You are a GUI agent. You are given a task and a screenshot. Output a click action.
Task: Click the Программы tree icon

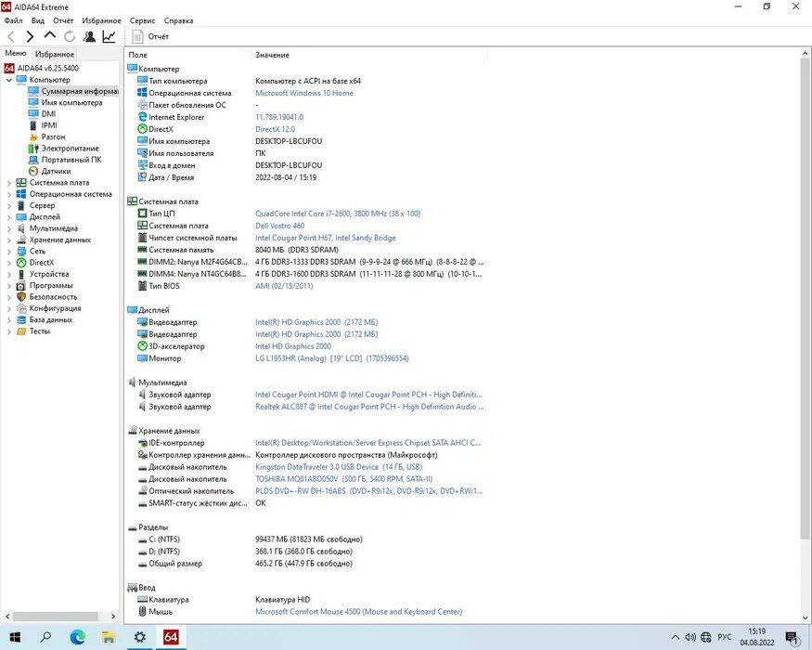pyautogui.click(x=21, y=285)
